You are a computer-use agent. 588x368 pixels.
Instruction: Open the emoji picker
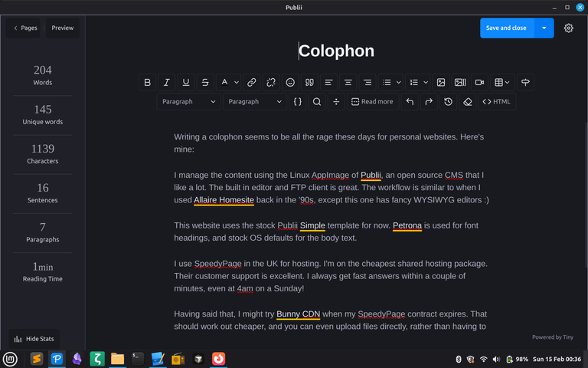pos(290,82)
